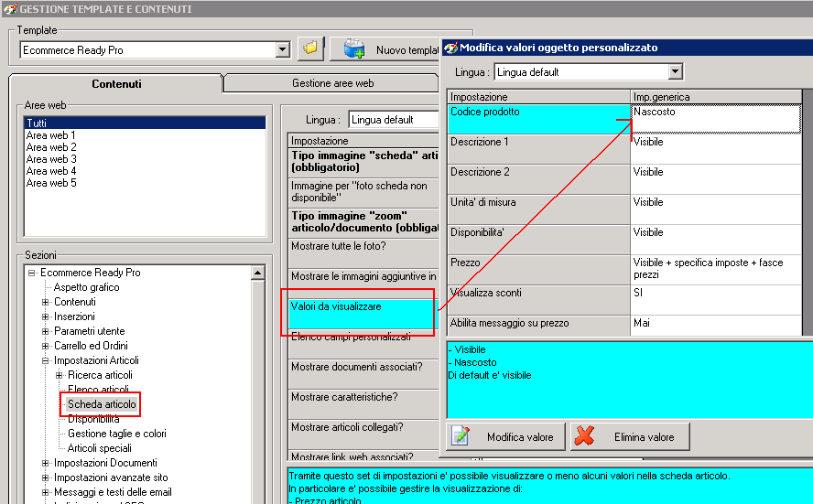813x504 pixels.
Task: Open the Lingua dropdown in Modifica valori dialog
Action: pos(675,71)
